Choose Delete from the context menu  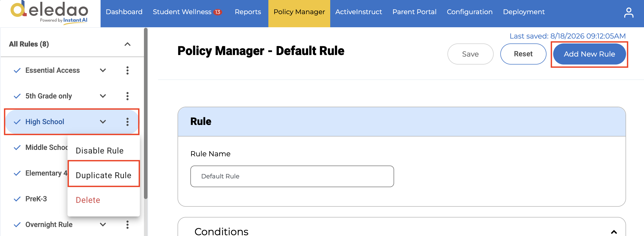tap(103, 200)
